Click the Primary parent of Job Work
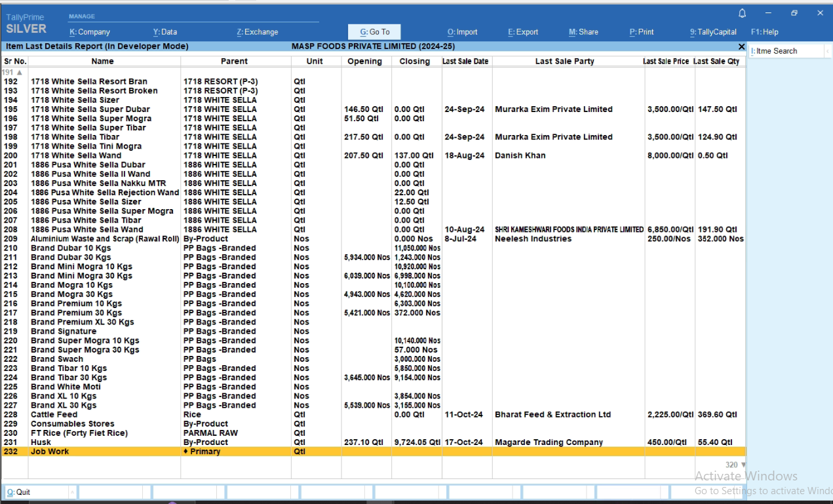This screenshot has height=504, width=833. pyautogui.click(x=202, y=452)
